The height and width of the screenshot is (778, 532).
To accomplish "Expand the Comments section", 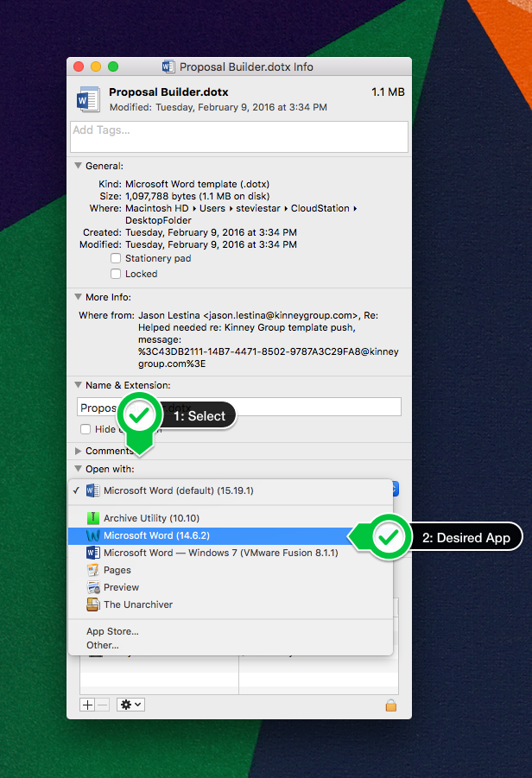I will click(x=78, y=451).
